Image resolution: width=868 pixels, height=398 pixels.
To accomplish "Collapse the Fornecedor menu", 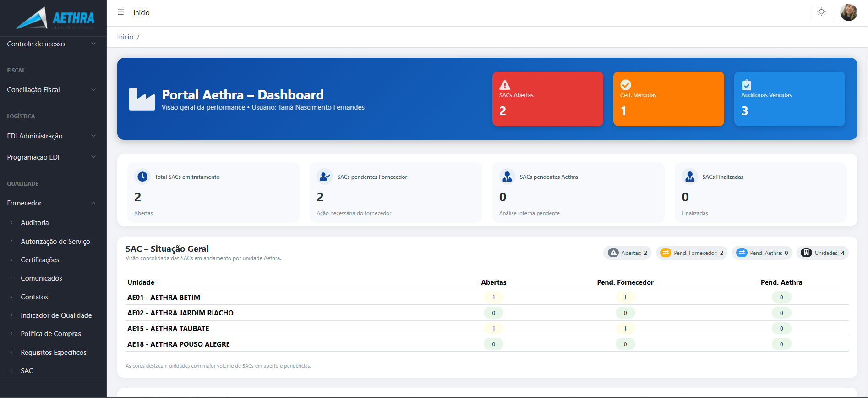I will pyautogui.click(x=53, y=203).
